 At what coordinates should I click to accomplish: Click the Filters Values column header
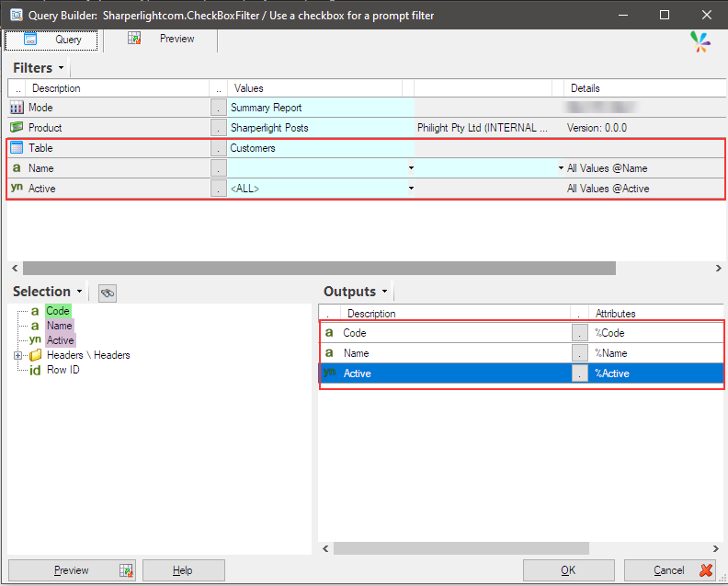point(314,88)
